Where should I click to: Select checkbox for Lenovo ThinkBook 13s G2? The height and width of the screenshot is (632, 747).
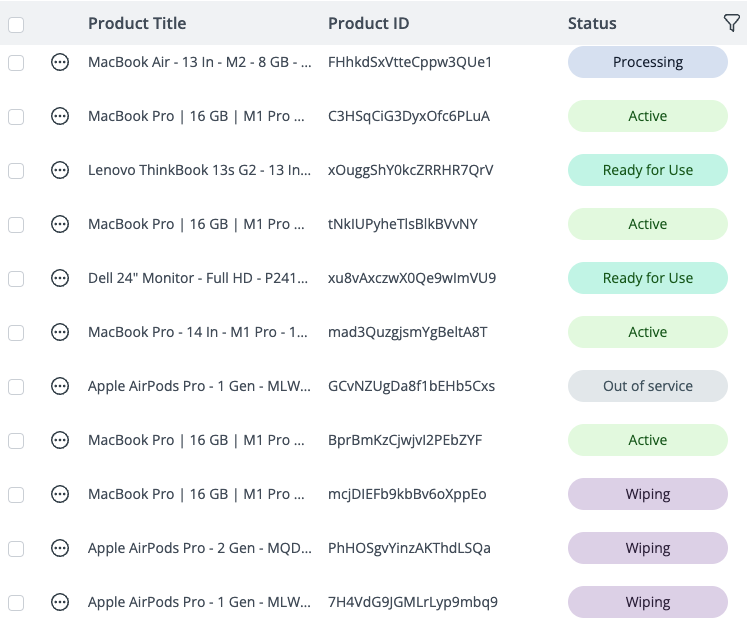tap(16, 170)
